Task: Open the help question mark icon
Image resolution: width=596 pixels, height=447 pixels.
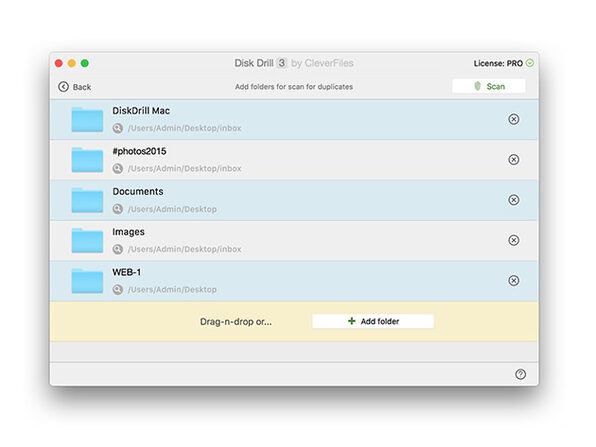Action: [x=520, y=374]
